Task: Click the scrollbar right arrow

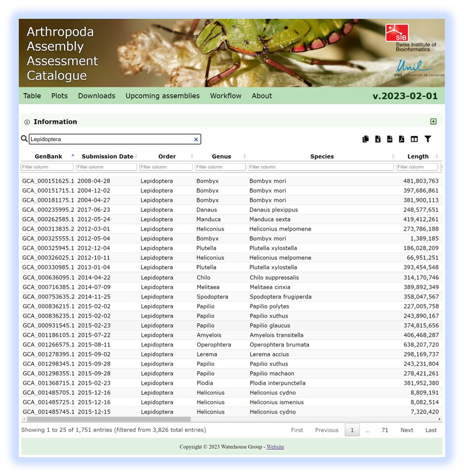Action: pyautogui.click(x=439, y=419)
